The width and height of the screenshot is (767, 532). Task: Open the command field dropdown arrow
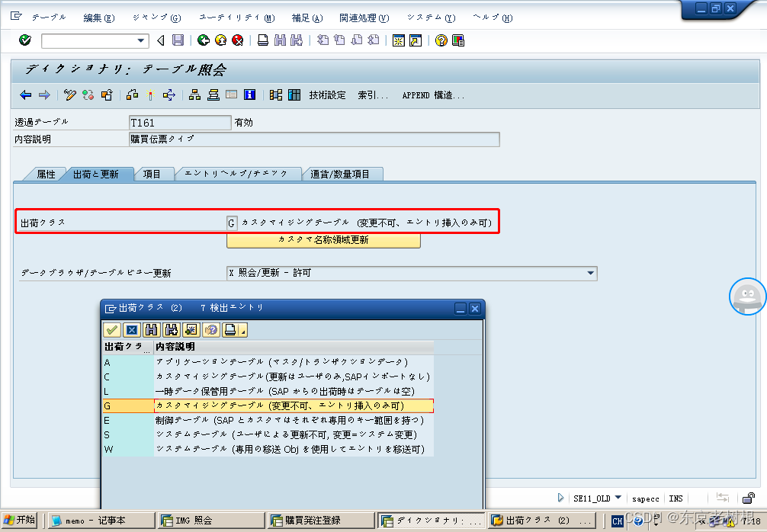click(141, 40)
